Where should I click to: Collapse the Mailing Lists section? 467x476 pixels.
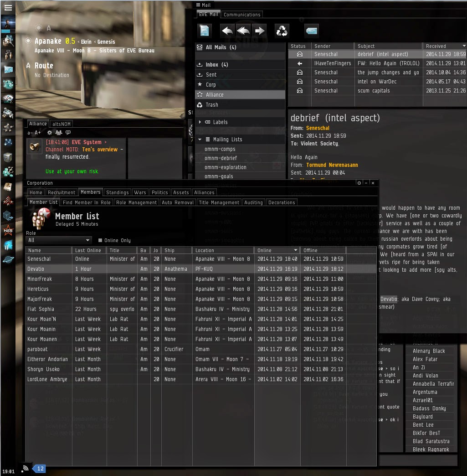tap(200, 140)
